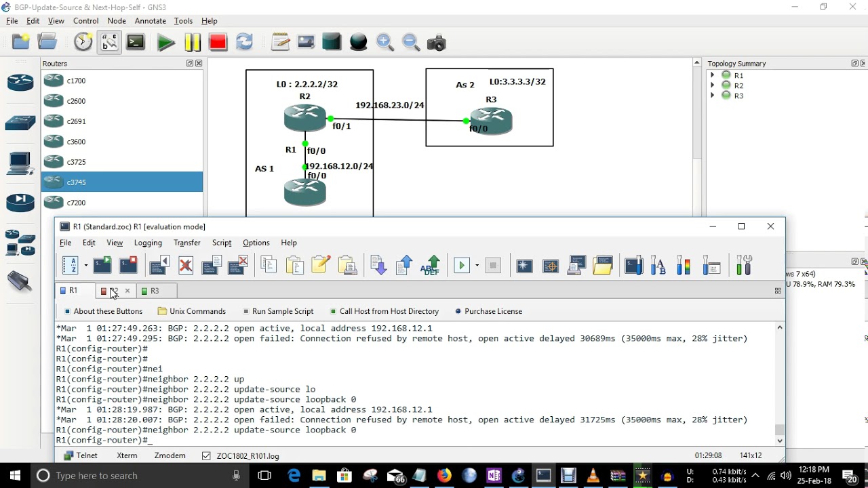This screenshot has width=868, height=488.
Task: Click GNS3 new blank project icon
Action: click(x=21, y=42)
